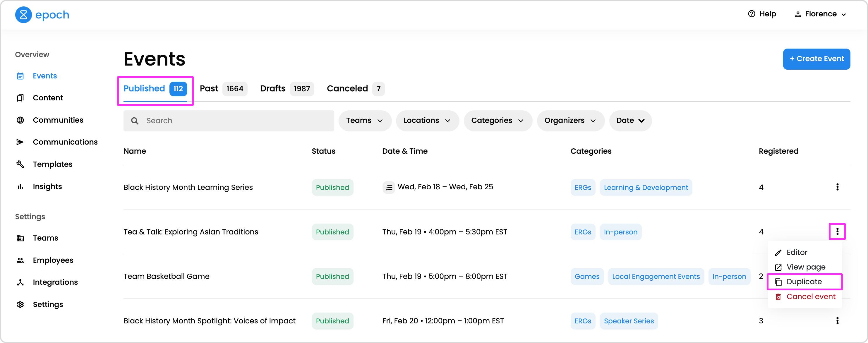Open Communications via the paper plane icon
Screen dimensions: 868x343
(20, 142)
